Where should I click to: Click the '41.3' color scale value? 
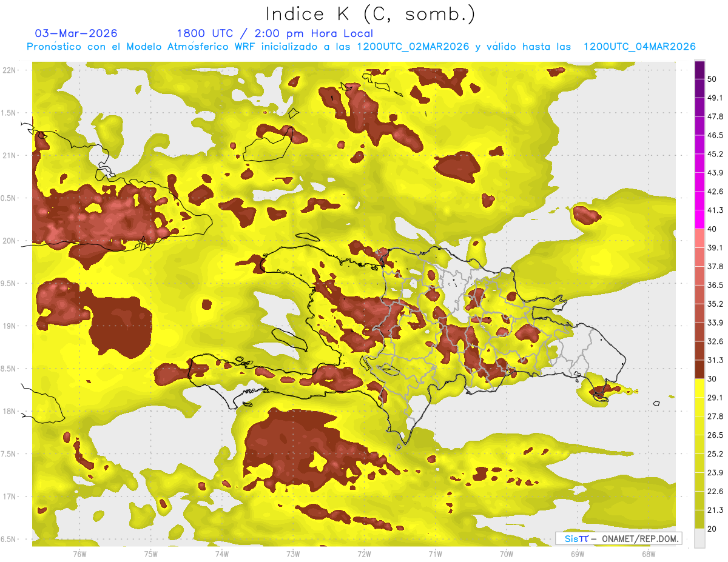(x=715, y=210)
